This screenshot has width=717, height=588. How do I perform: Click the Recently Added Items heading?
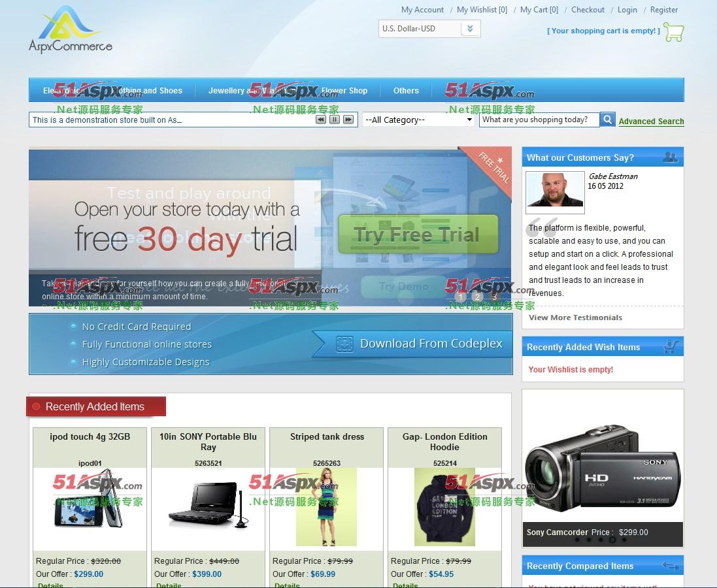tap(95, 406)
